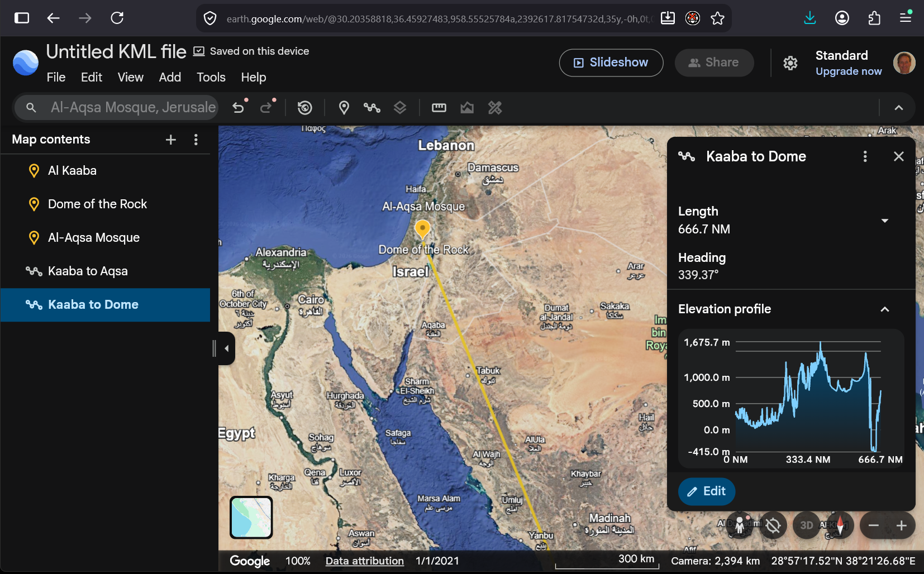Open the Add menu
Viewport: 924px width, 574px height.
pos(170,78)
